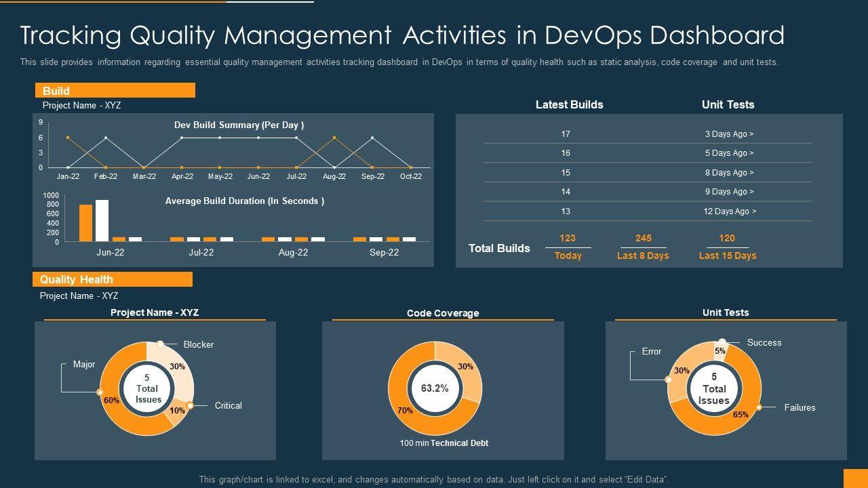Click the Today total builds link
Image resolution: width=868 pixels, height=488 pixels.
(568, 256)
